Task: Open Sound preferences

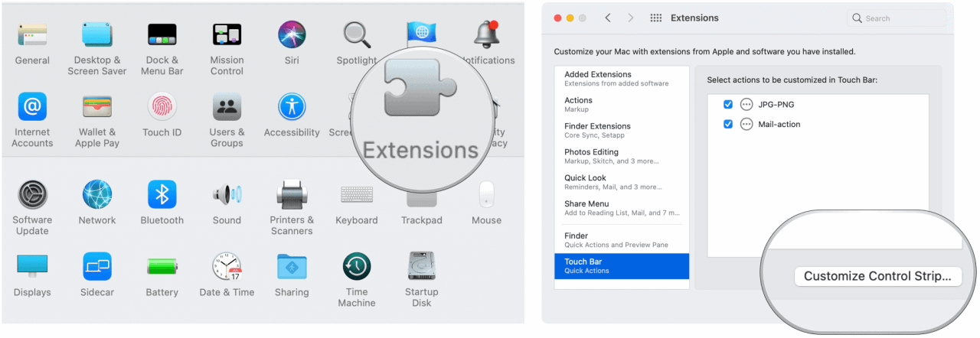Action: pos(227,195)
